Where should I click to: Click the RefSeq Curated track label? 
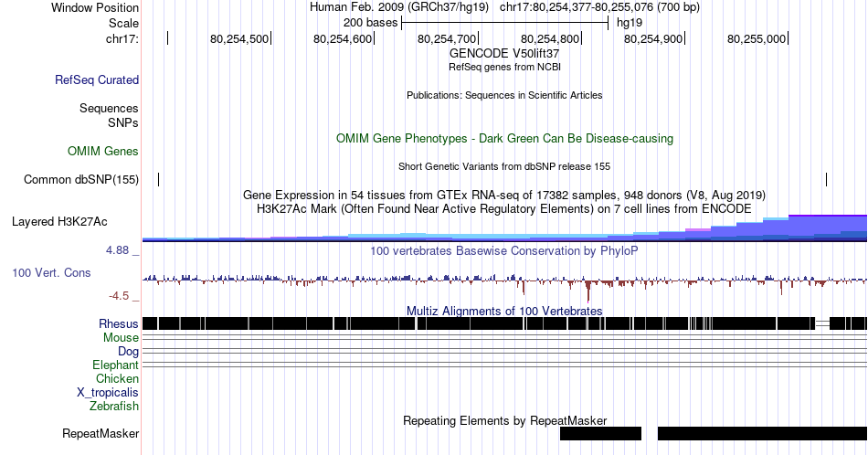point(97,80)
